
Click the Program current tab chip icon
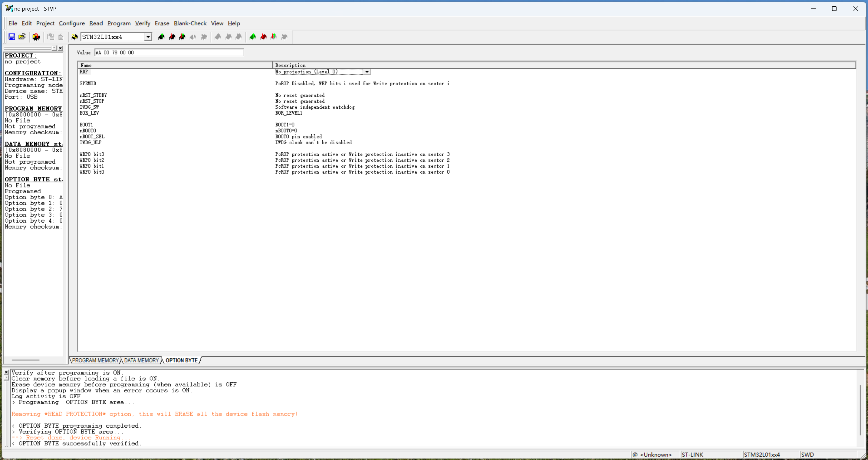(x=172, y=37)
